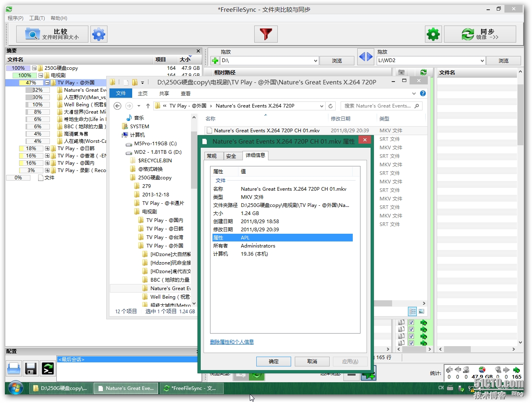
Task: Select the 详细信息 tab in properties dialog
Action: pyautogui.click(x=255, y=155)
